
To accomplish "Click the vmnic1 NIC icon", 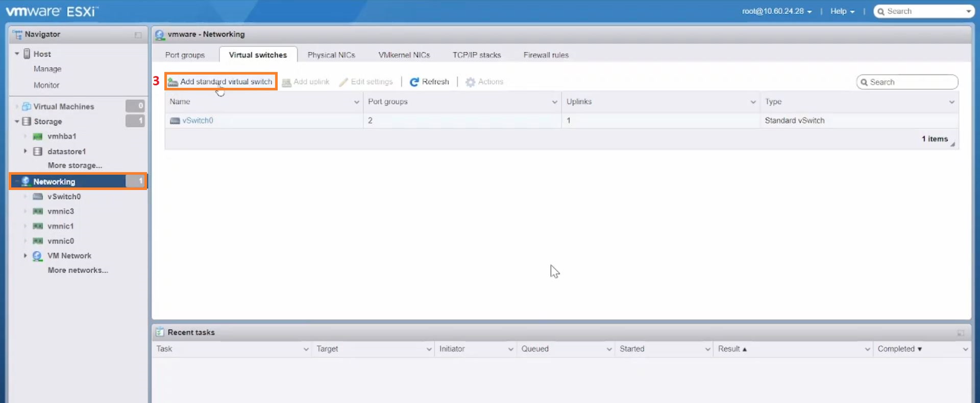I will [x=38, y=226].
